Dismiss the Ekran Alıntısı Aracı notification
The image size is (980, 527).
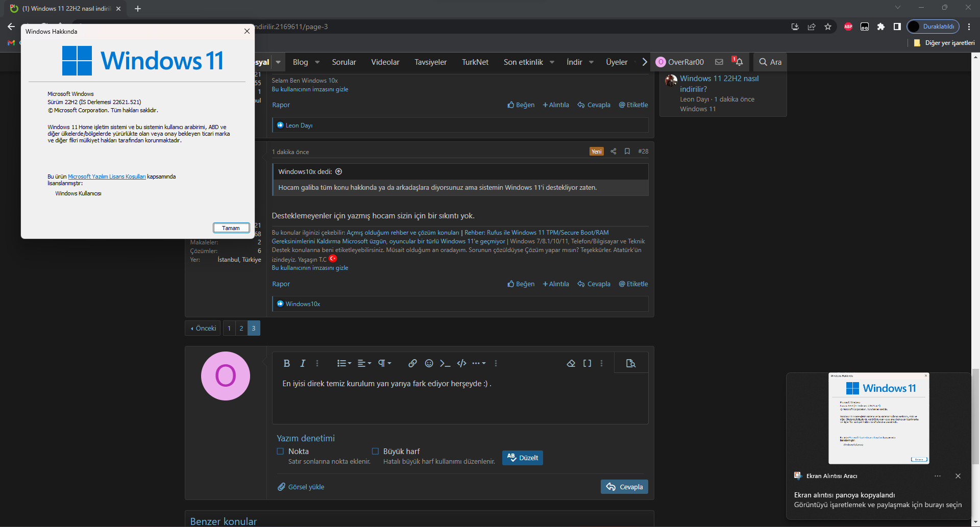[x=958, y=476]
